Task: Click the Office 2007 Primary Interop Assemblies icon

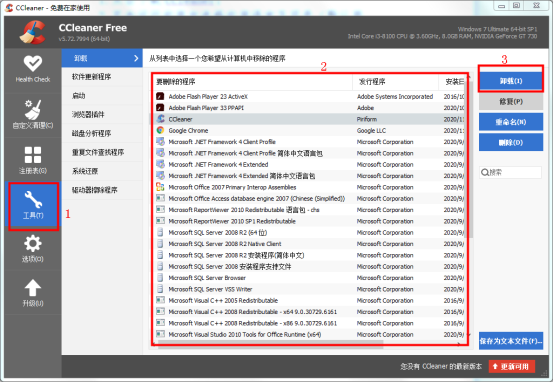Action: [160, 187]
